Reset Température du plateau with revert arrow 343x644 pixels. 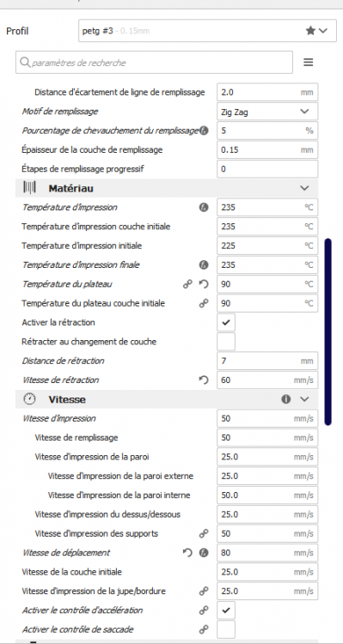click(x=204, y=284)
